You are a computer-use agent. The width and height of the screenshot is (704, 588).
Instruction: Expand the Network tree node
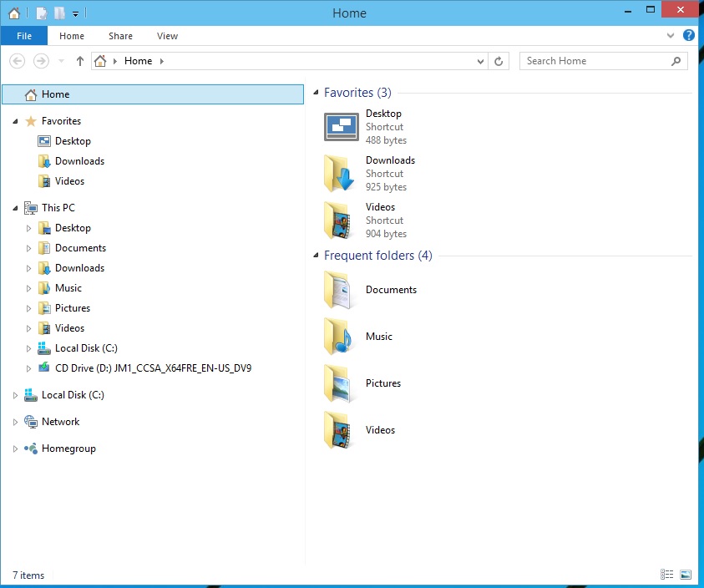(15, 423)
